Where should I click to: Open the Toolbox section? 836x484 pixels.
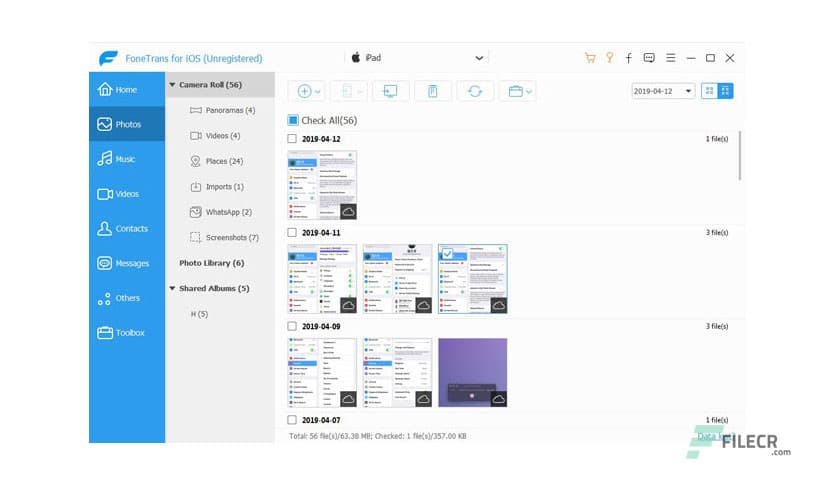point(126,333)
